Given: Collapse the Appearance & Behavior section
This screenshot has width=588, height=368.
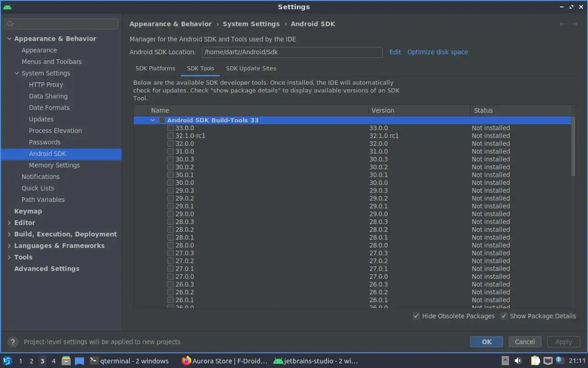Looking at the screenshot, I should click(9, 39).
